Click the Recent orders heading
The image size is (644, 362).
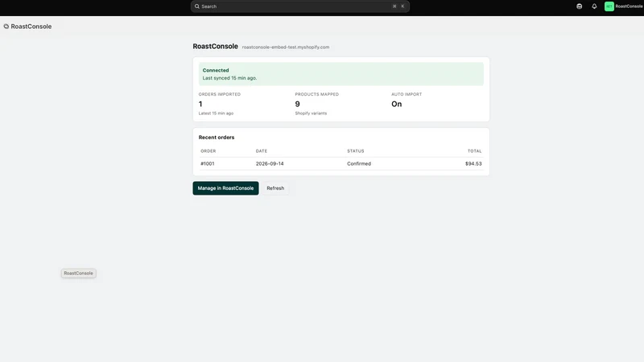pos(217,138)
